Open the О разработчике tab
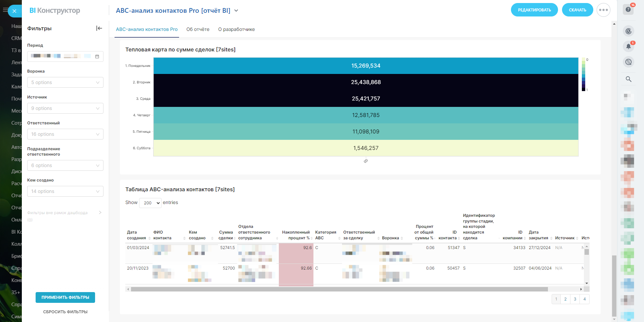The width and height of the screenshot is (644, 322). click(x=236, y=29)
